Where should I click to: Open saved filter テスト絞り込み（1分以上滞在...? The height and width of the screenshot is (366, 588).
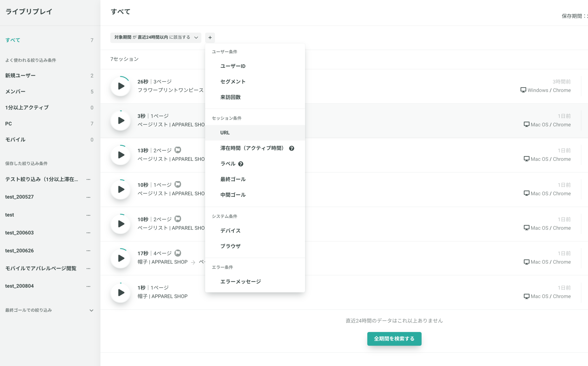[x=42, y=179]
